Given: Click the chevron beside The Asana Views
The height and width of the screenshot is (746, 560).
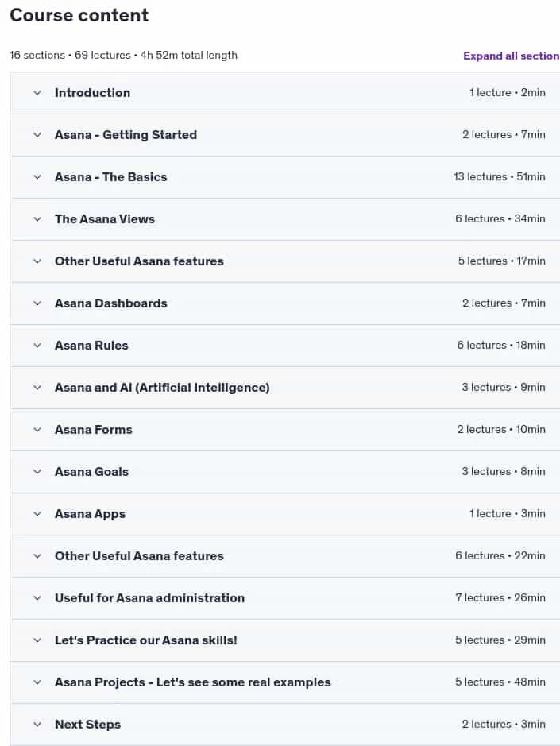Looking at the screenshot, I should pyautogui.click(x=37, y=219).
